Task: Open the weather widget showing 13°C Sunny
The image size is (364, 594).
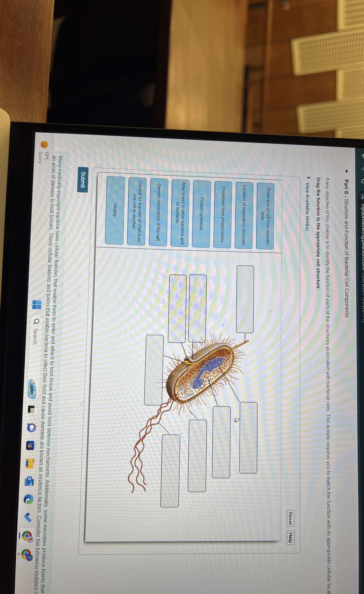Action: (x=44, y=153)
